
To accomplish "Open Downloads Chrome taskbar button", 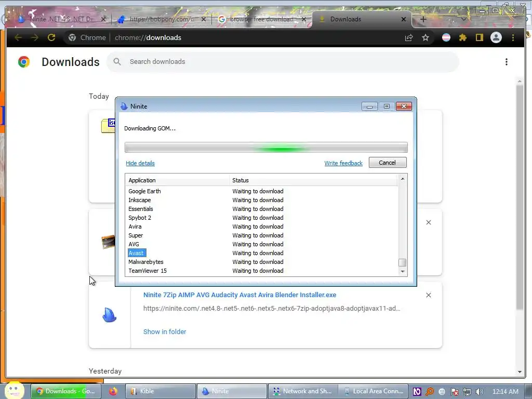I will (x=66, y=391).
